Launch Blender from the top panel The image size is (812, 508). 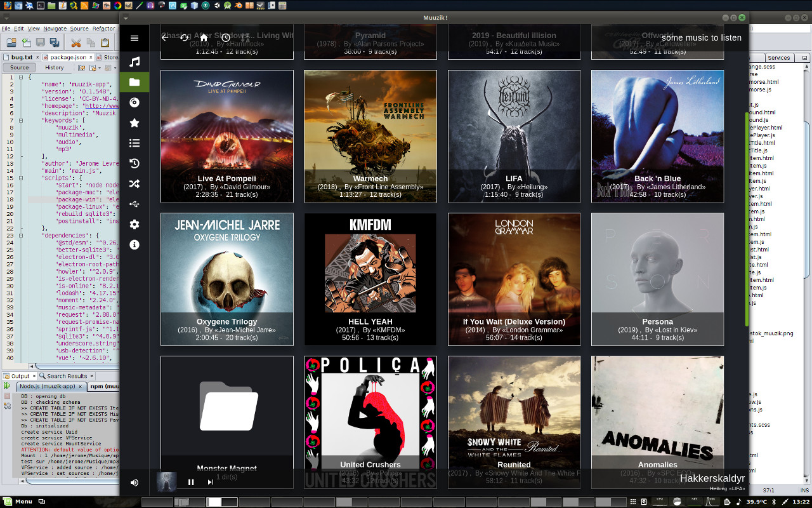point(238,6)
